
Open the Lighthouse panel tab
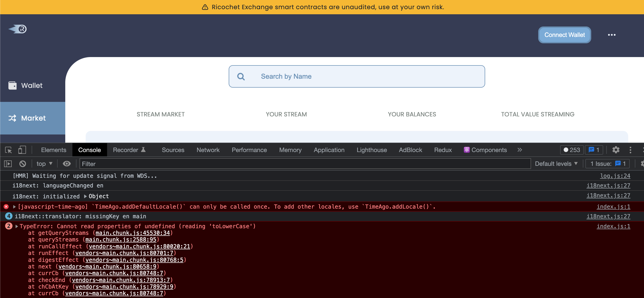coord(371,150)
